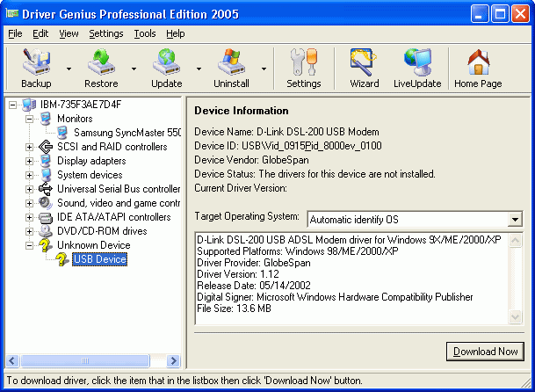535x392 pixels.
Task: Click the IDE ATA/ATAPI controllers icon
Action: 46,217
